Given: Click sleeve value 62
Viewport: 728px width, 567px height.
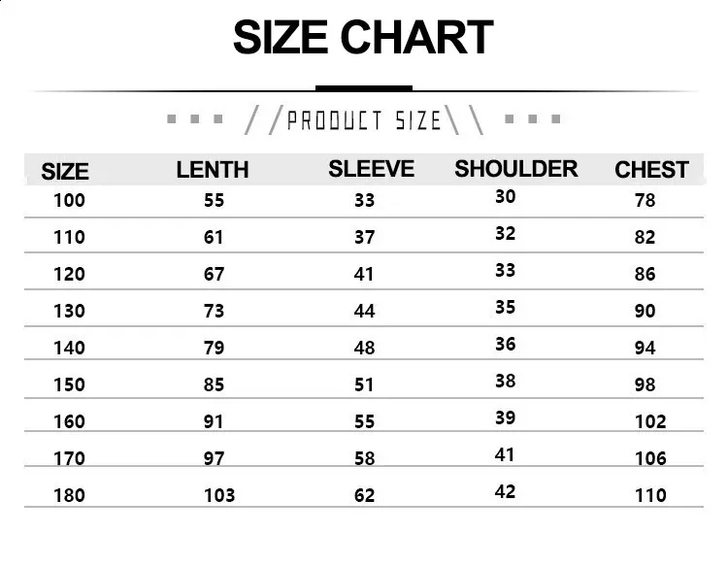Looking at the screenshot, I should [x=364, y=495].
